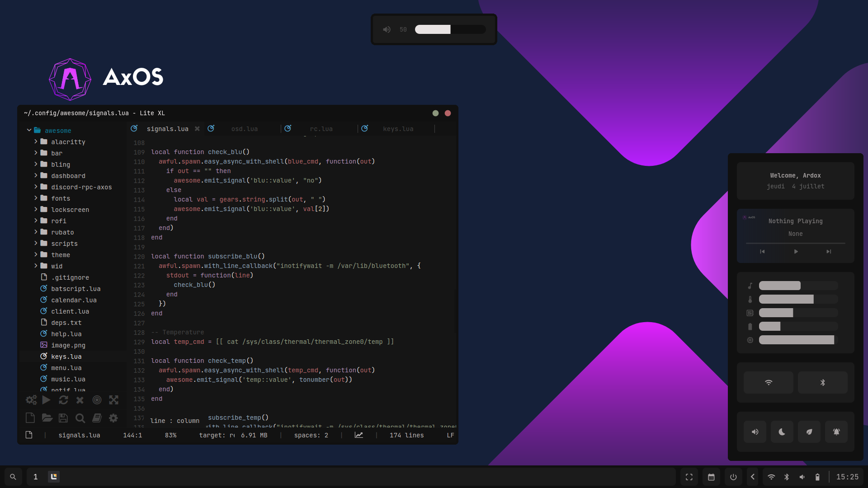This screenshot has width=868, height=488.
Task: Toggle the Bluetooth button in dashboard
Action: tap(822, 383)
